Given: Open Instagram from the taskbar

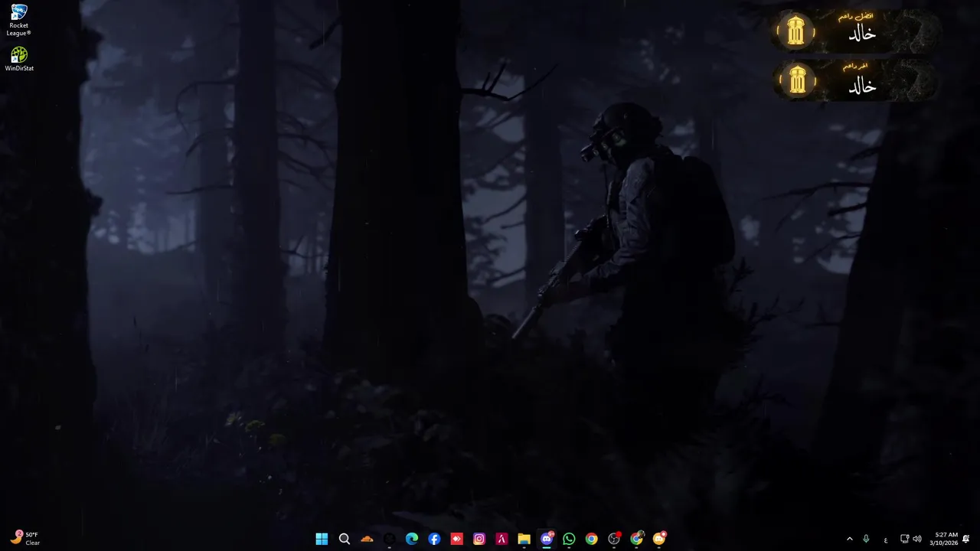Looking at the screenshot, I should (479, 539).
